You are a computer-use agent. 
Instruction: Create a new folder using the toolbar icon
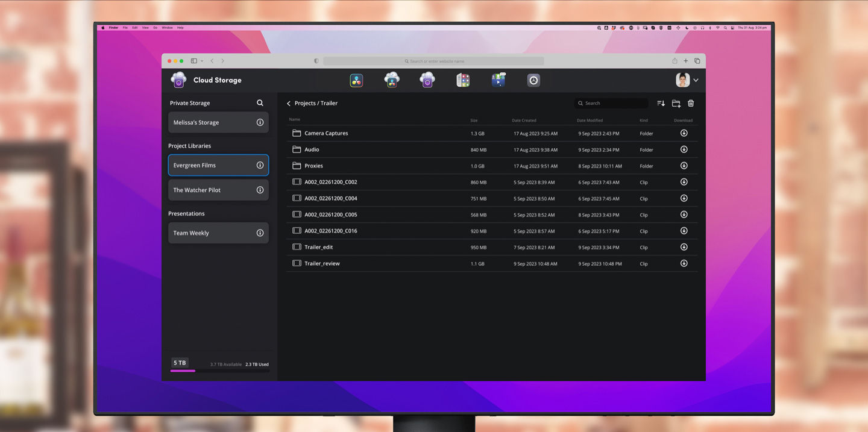[676, 103]
